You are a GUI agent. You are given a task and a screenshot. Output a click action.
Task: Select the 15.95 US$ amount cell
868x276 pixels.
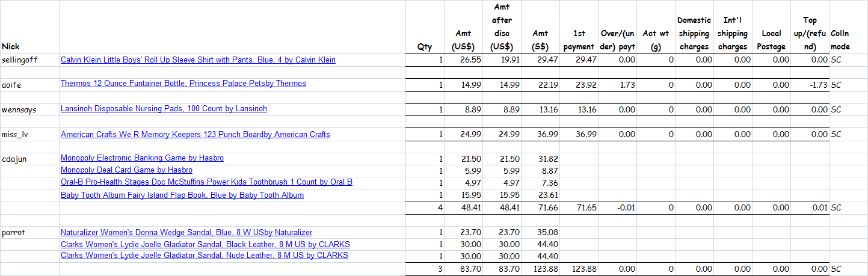click(x=463, y=195)
